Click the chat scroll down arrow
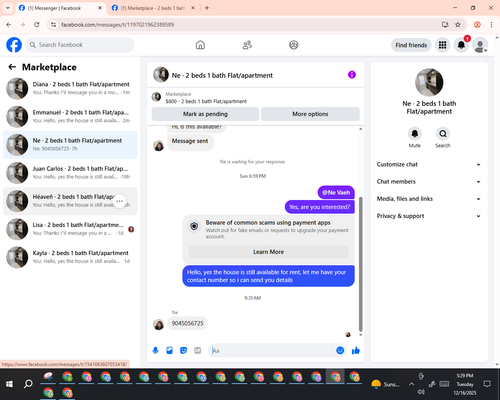This screenshot has width=500, height=400. [360, 335]
